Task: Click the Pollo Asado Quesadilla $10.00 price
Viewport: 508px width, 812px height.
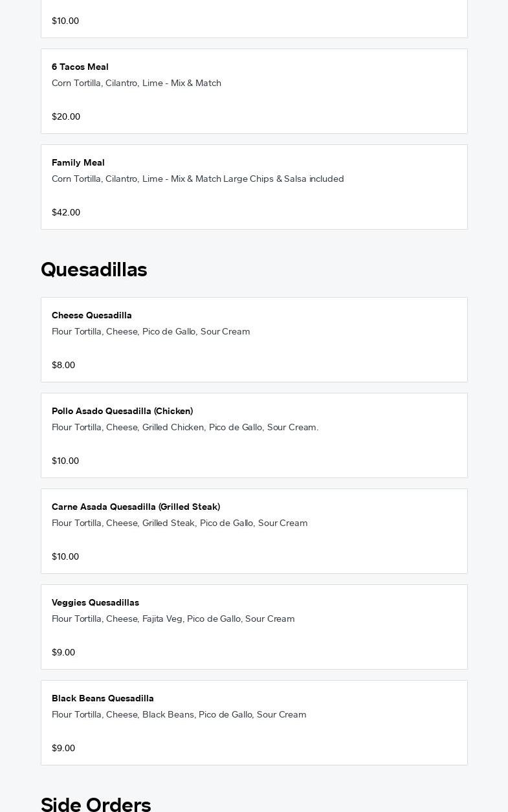Action: [x=65, y=461]
